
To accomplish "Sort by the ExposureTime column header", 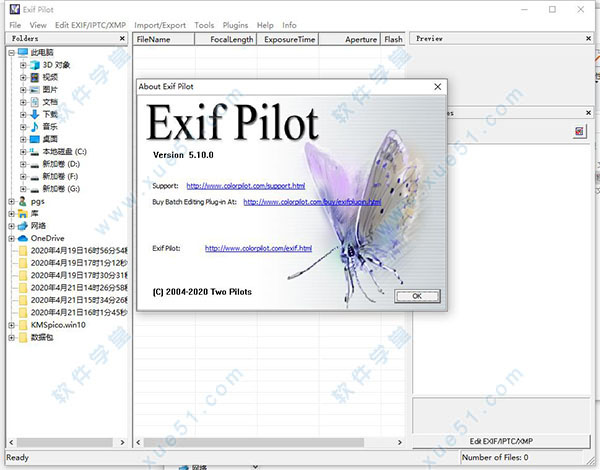I will click(x=287, y=39).
